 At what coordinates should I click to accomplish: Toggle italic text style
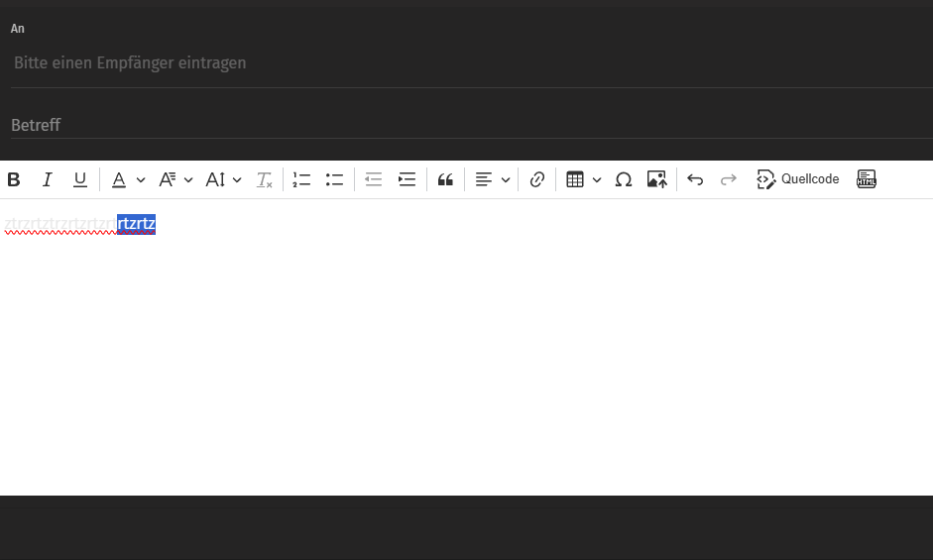47,179
